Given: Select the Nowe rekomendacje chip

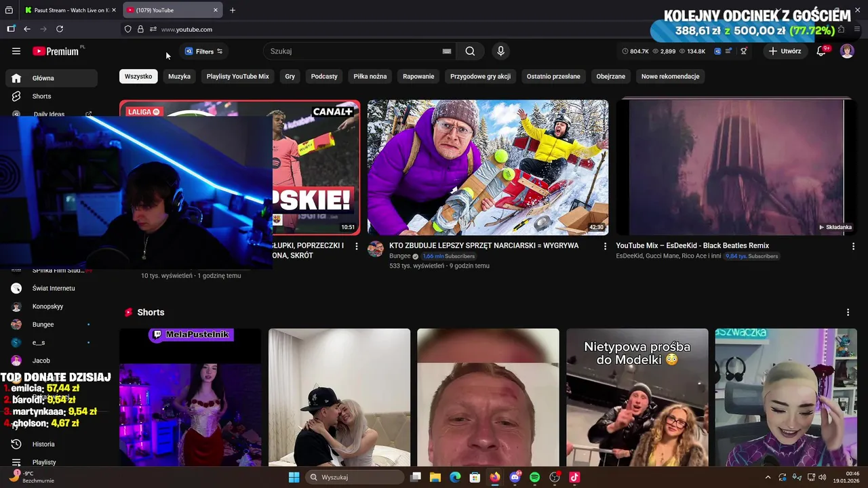Looking at the screenshot, I should 670,77.
